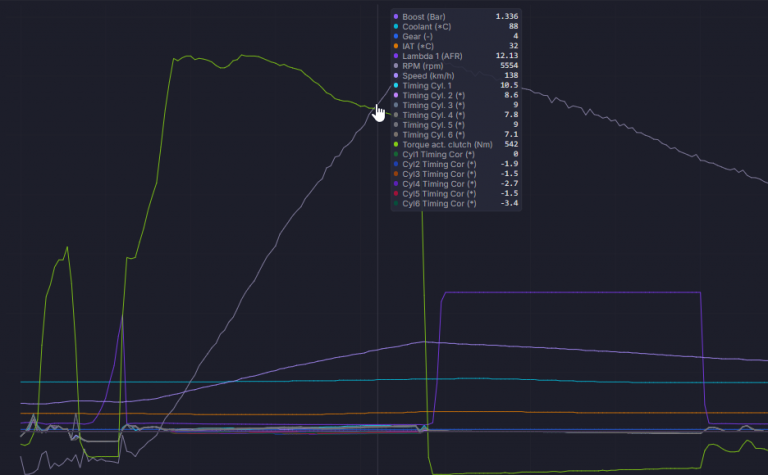Click the IAT (*C) tooltip label

pyautogui.click(x=418, y=46)
